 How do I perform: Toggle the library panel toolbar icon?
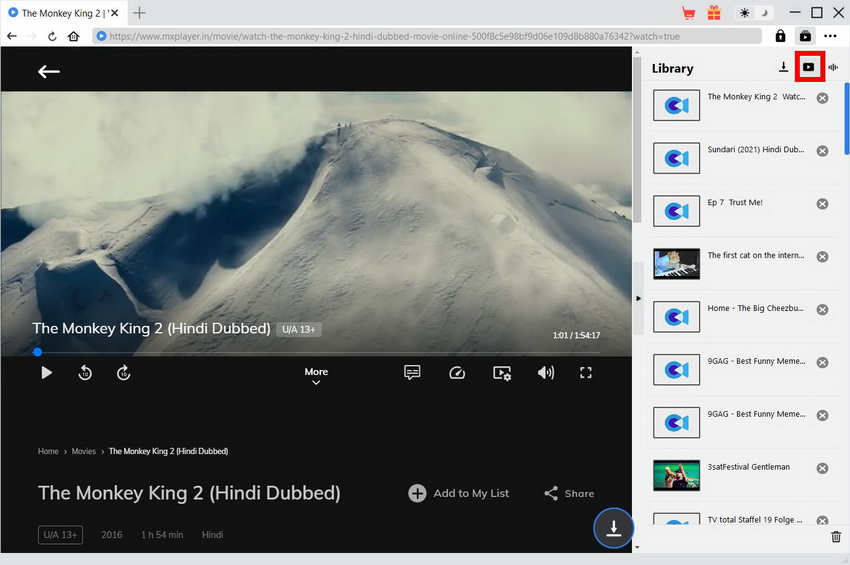coord(805,36)
